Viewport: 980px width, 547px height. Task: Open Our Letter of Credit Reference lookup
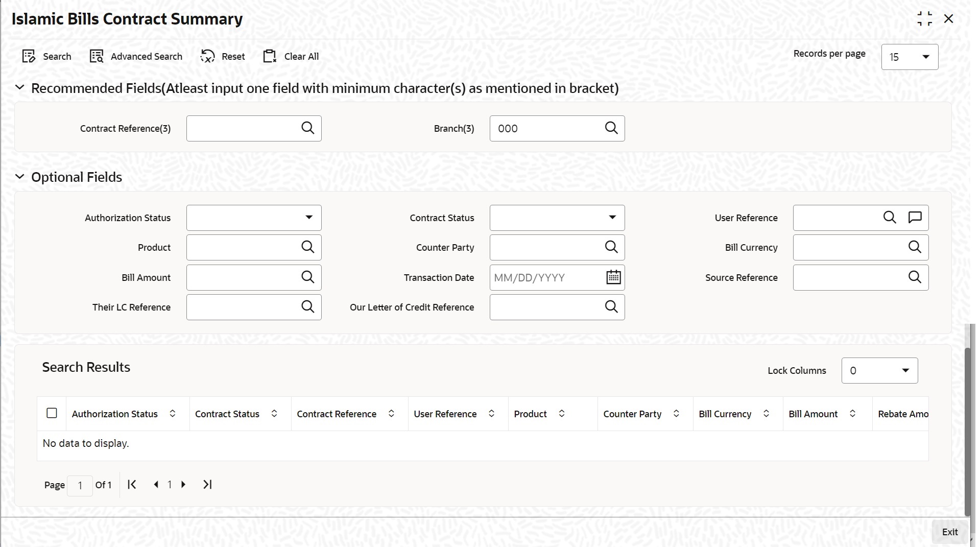(x=611, y=307)
